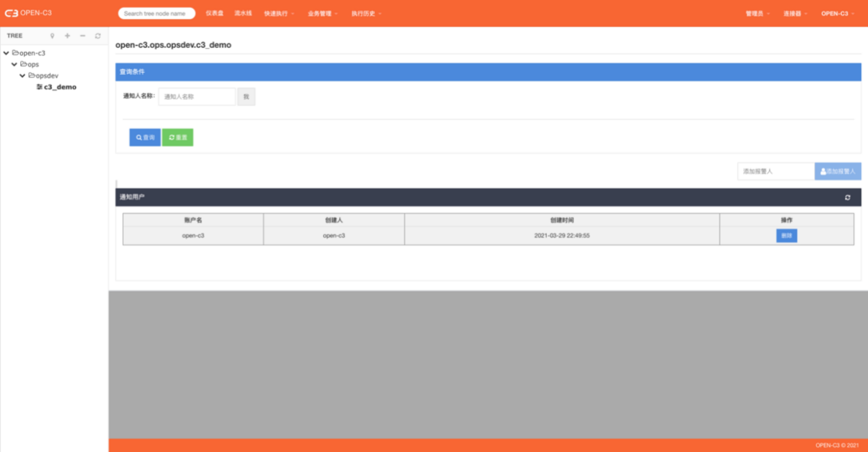Click the tree locate pin icon

click(52, 36)
